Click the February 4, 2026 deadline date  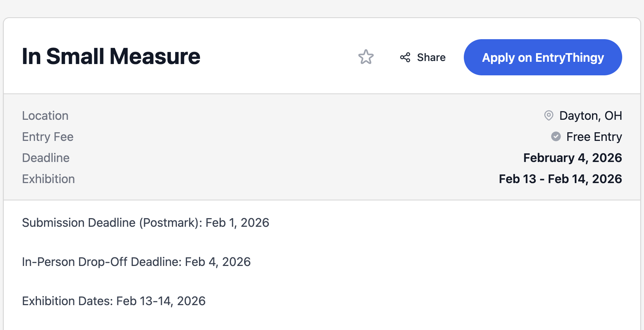point(573,158)
